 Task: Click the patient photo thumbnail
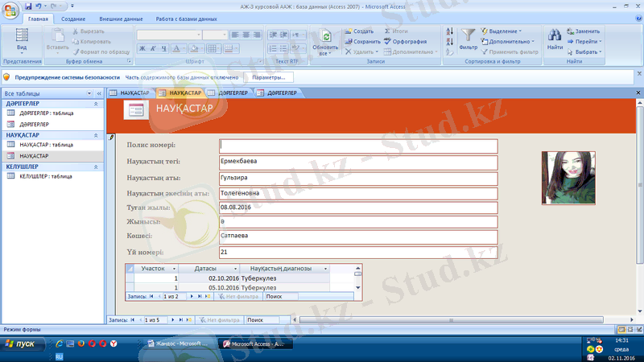tap(568, 178)
